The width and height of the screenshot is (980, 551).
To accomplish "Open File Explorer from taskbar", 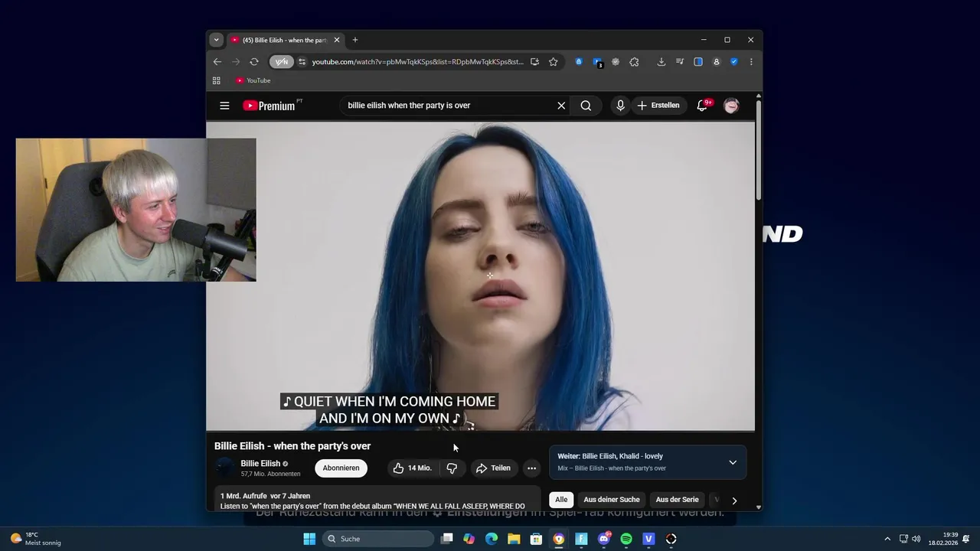I will tap(514, 539).
